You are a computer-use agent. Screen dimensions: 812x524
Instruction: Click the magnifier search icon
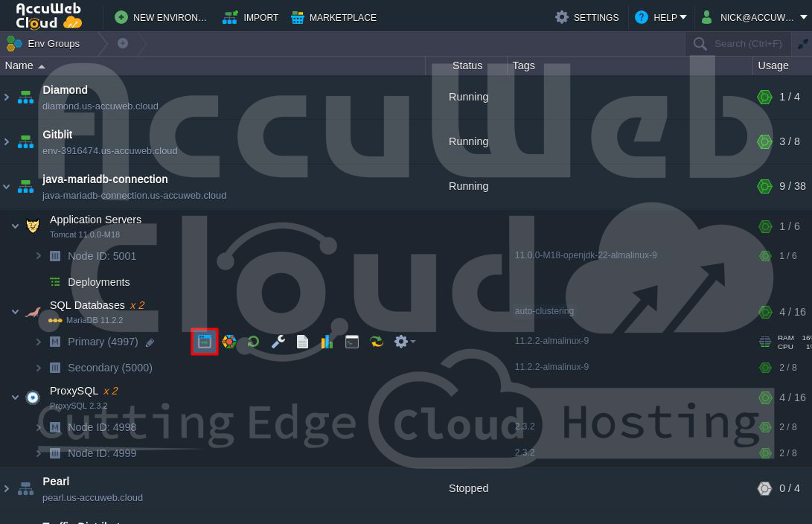(700, 44)
